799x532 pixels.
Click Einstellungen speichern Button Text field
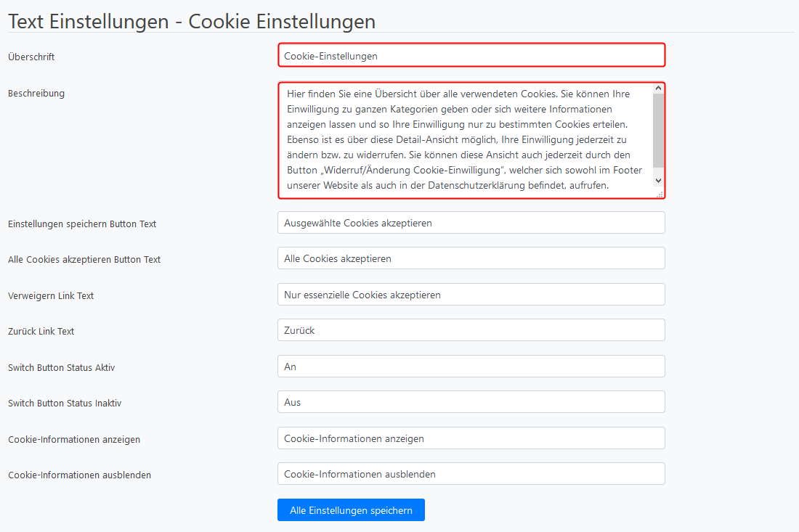[471, 223]
